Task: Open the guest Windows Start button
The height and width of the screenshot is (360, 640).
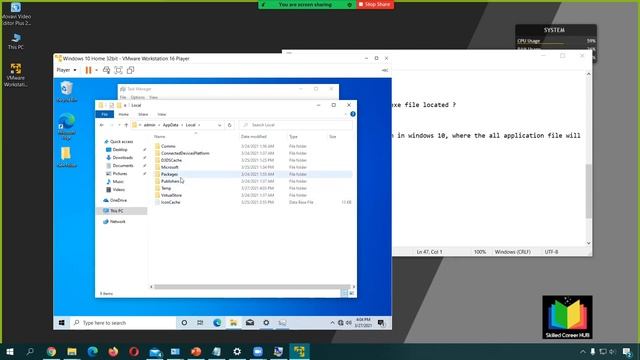Action: (62, 322)
